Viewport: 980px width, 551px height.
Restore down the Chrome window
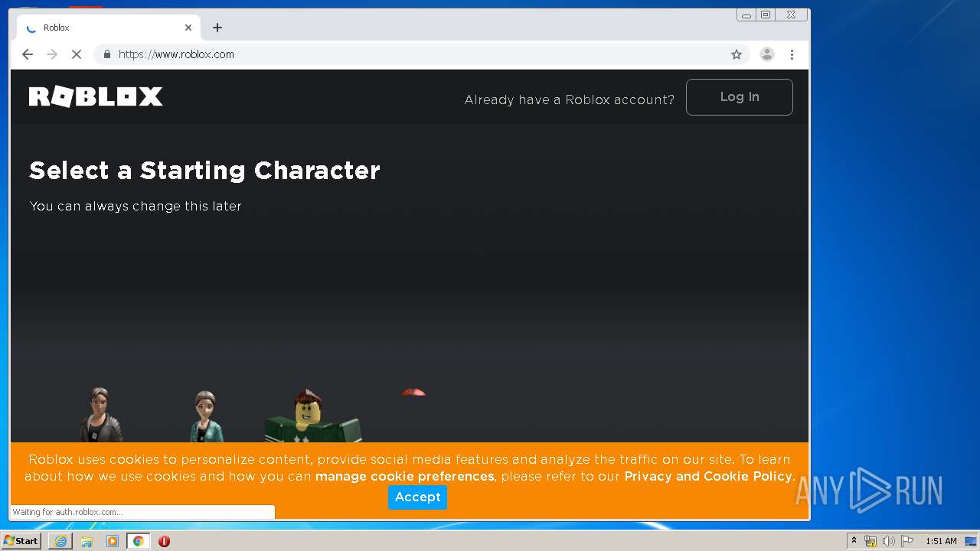(765, 15)
